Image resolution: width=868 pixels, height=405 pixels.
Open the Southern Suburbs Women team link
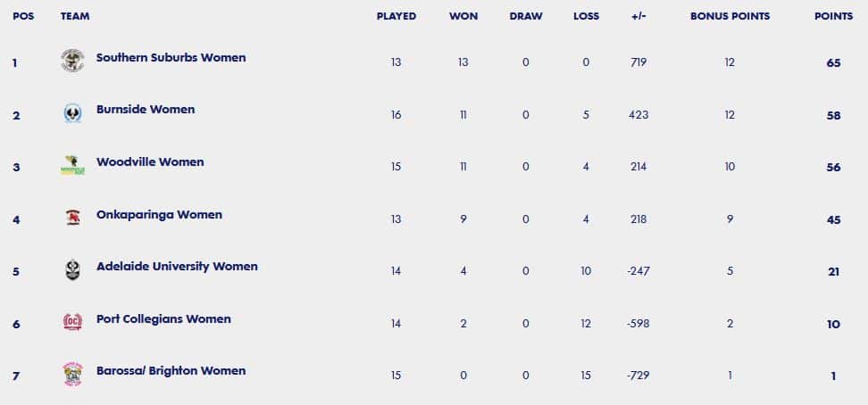171,58
